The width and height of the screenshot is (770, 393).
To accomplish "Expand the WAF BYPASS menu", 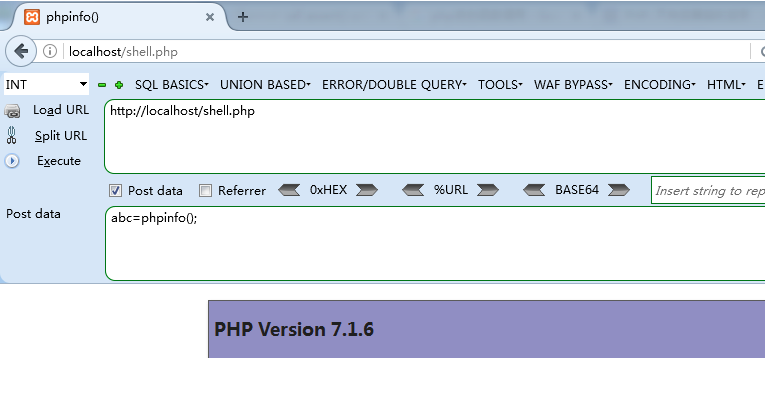I will click(x=573, y=85).
